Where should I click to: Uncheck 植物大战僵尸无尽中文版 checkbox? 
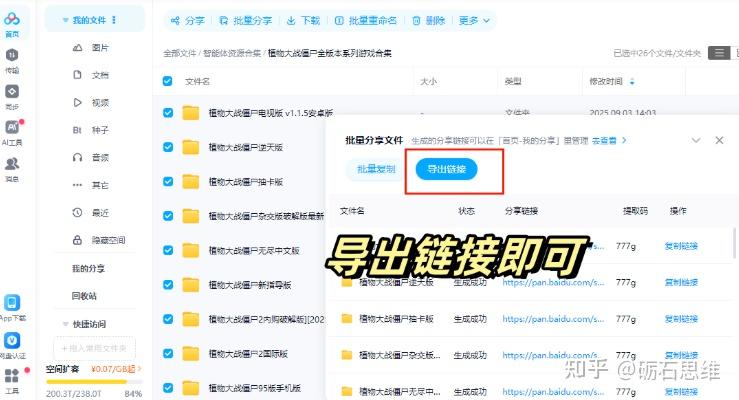(168, 250)
